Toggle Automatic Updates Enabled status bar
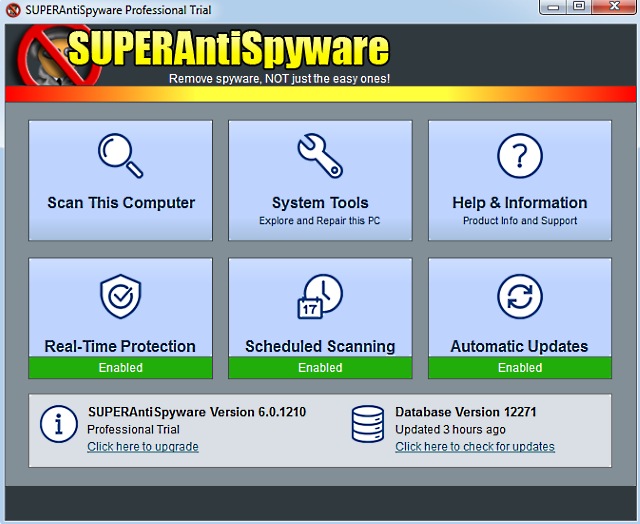 coord(520,368)
